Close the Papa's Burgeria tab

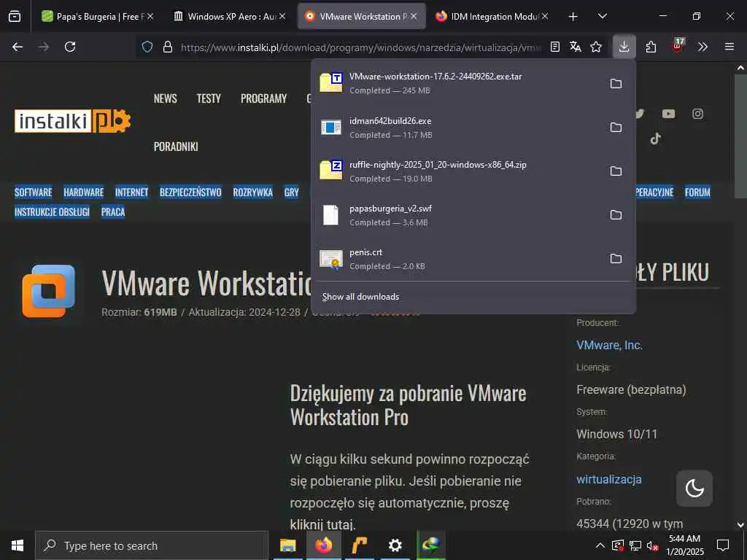click(x=150, y=16)
